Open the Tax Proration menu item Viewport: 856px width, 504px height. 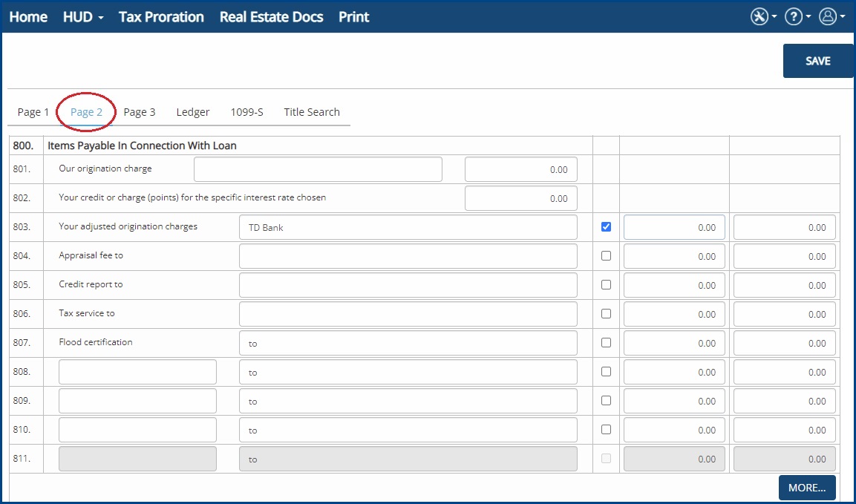click(161, 17)
